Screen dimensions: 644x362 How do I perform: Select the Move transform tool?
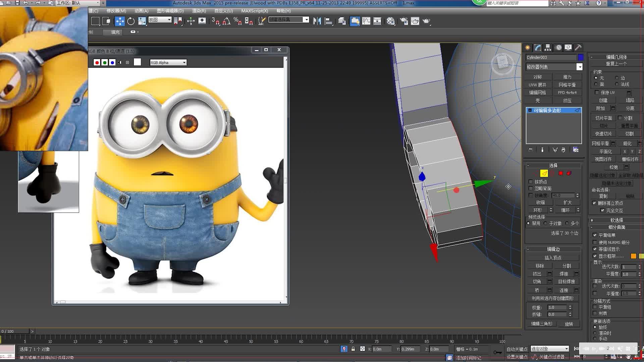click(x=120, y=21)
